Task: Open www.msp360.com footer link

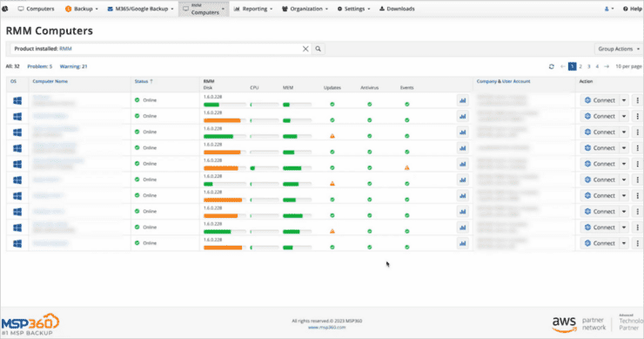Action: point(326,327)
